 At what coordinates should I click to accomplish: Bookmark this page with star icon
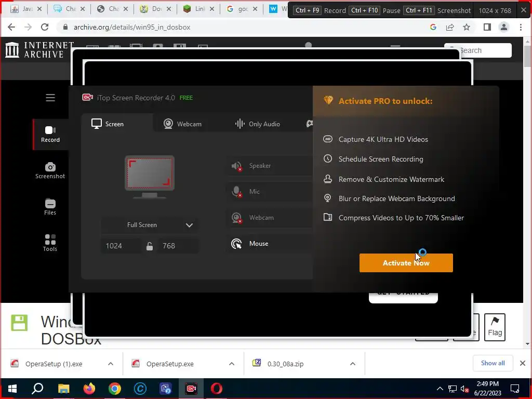point(467,27)
